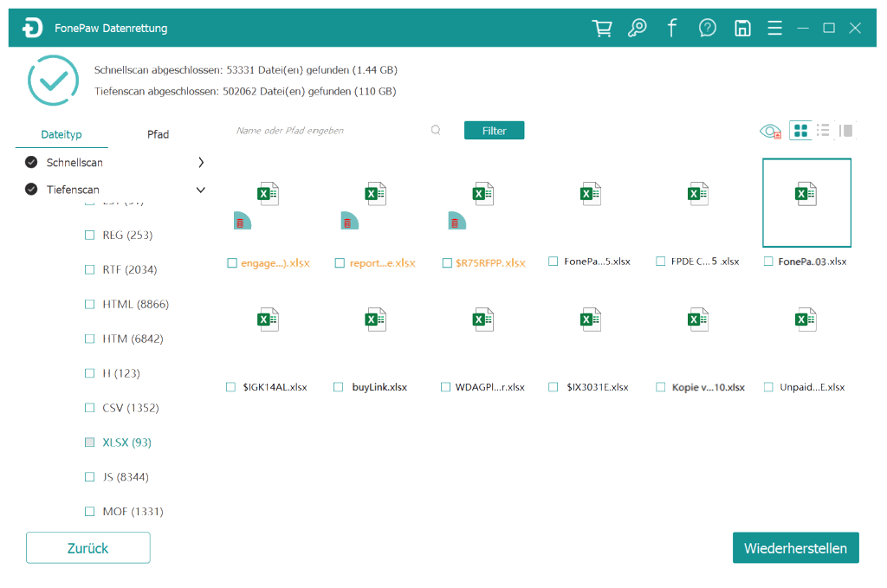
Task: Toggle Schnellscan round check mark
Action: (x=31, y=162)
